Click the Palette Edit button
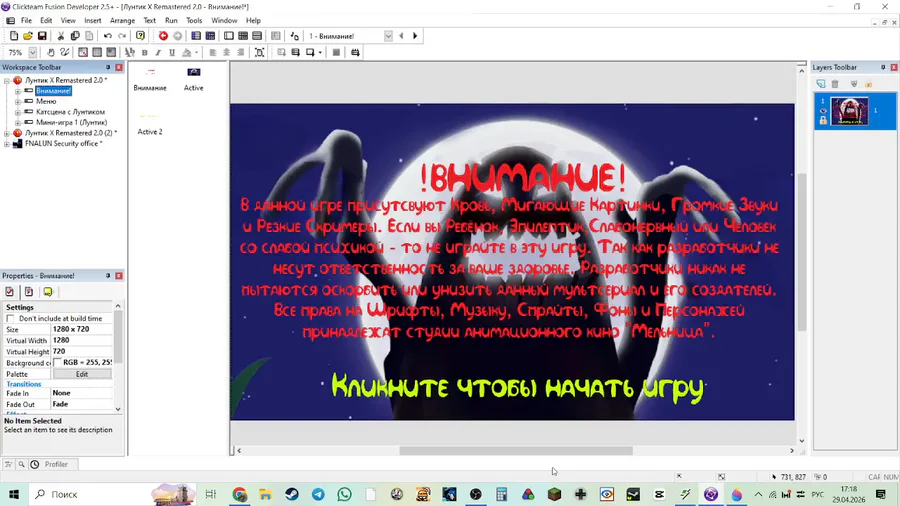 pos(82,374)
